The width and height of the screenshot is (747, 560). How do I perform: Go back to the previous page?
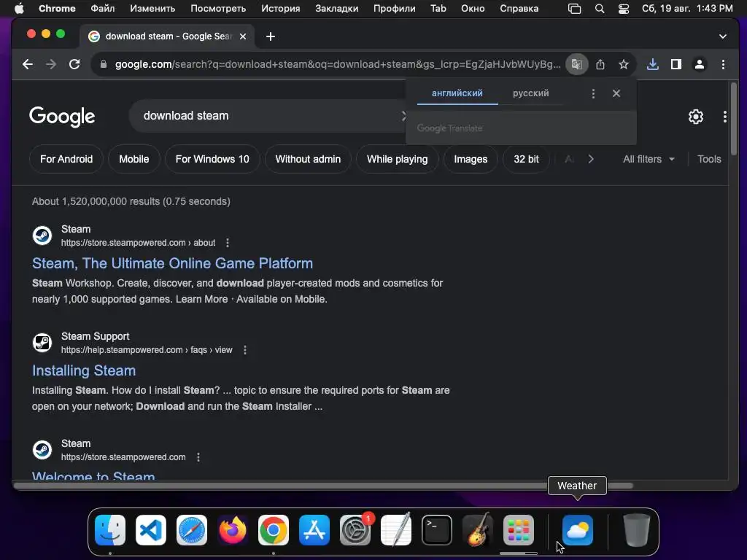click(28, 64)
